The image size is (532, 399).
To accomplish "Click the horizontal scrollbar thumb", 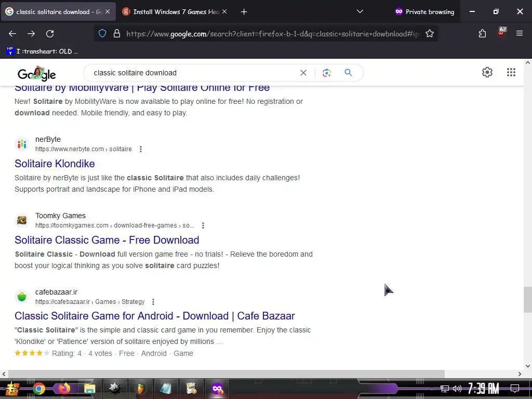I will [227, 374].
